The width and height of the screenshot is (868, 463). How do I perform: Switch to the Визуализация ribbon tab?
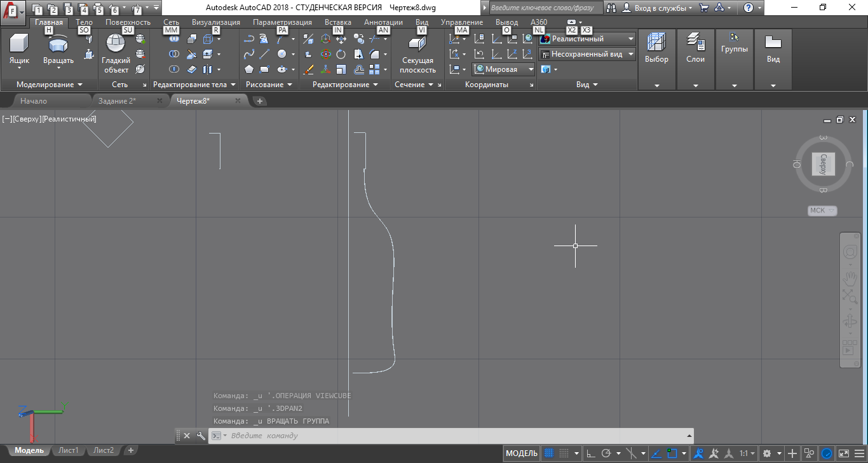[215, 22]
